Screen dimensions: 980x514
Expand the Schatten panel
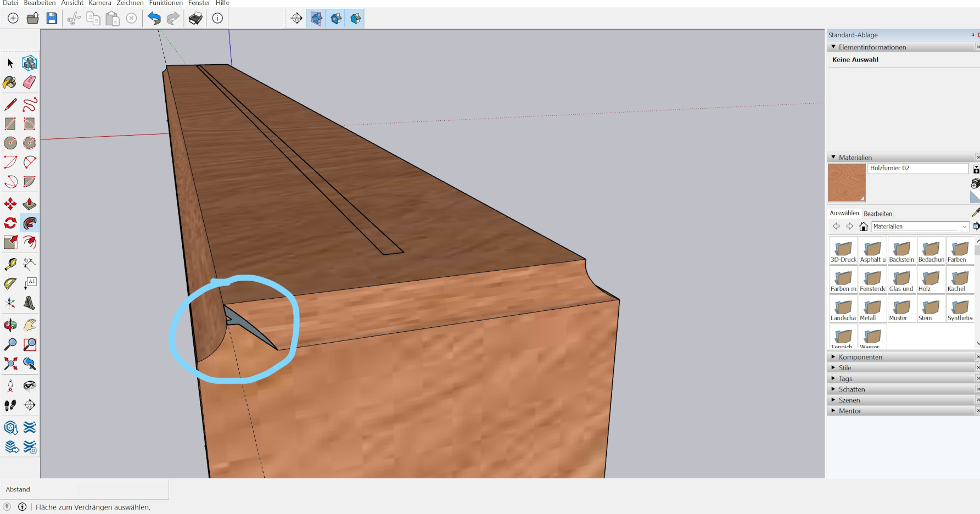(833, 389)
